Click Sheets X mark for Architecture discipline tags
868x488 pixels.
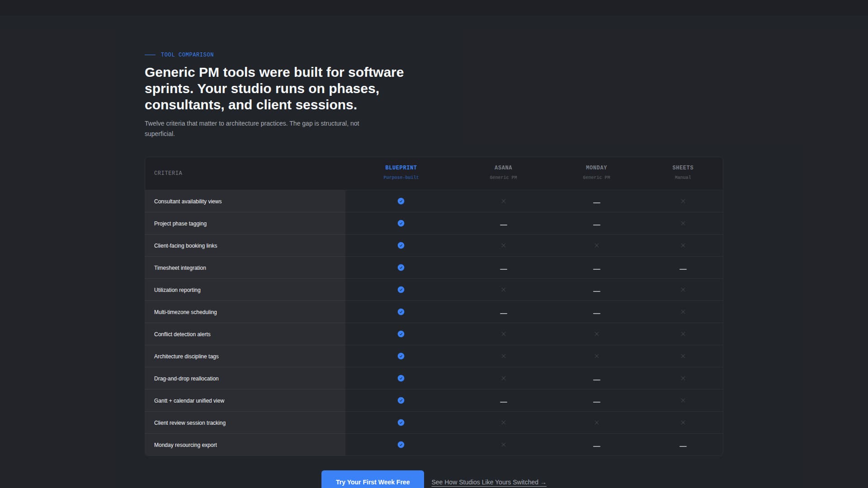coord(683,356)
